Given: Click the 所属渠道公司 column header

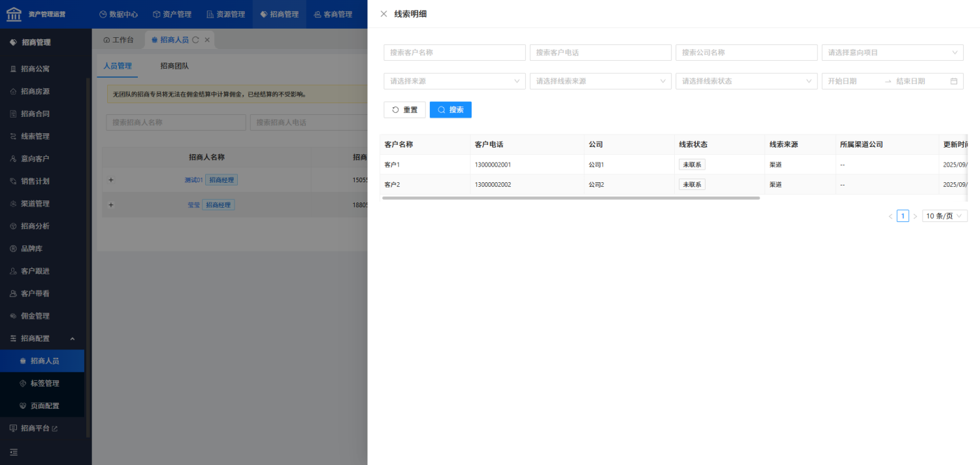Looking at the screenshot, I should 887,144.
